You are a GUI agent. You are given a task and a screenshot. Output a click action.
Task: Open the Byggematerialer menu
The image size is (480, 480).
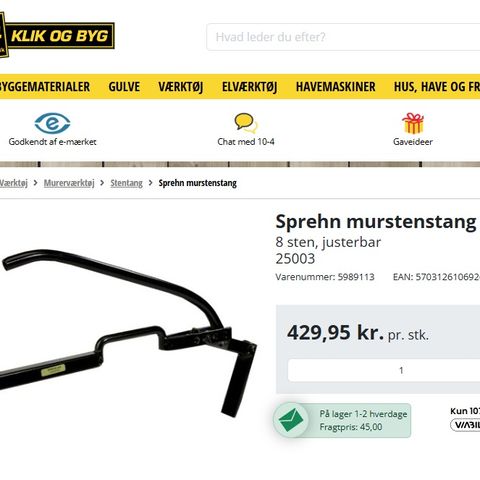45,87
